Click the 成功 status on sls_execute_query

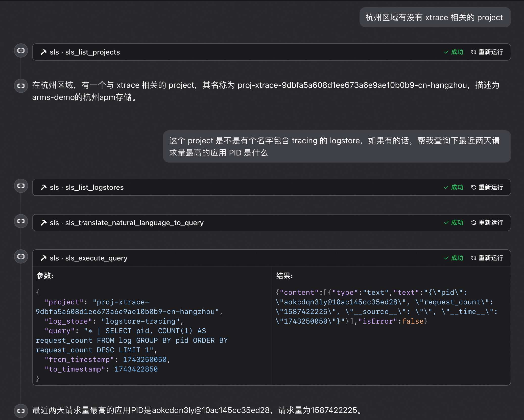[x=454, y=258]
